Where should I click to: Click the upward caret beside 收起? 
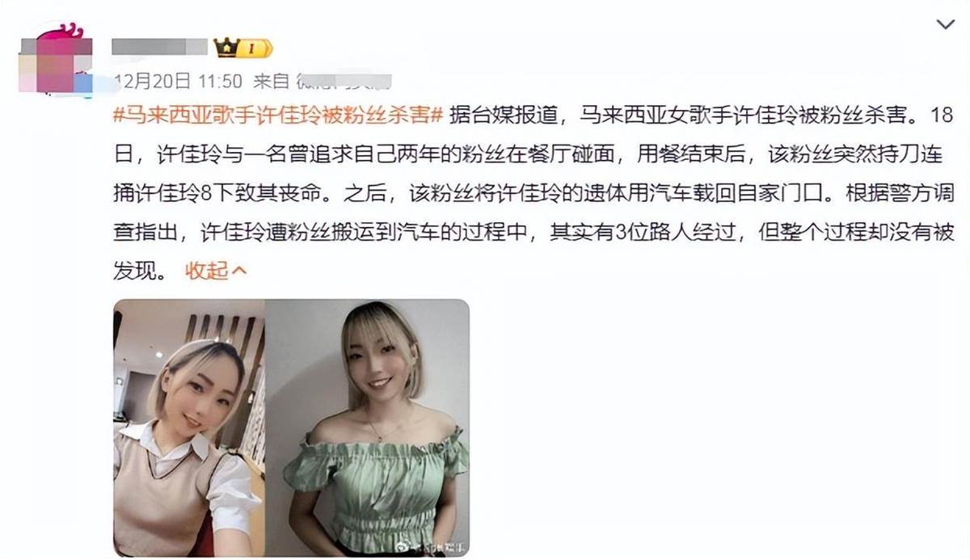(x=239, y=271)
